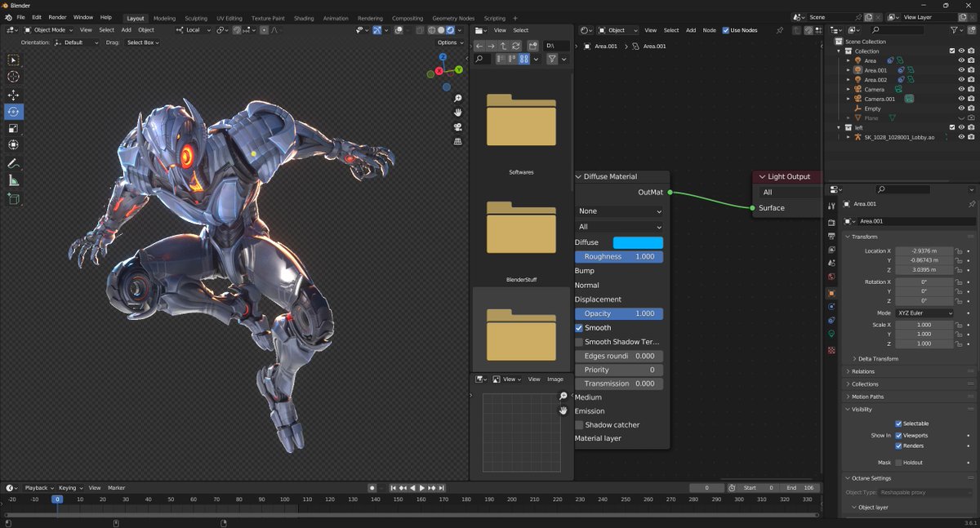Click the Roughness slider in node

tap(619, 256)
